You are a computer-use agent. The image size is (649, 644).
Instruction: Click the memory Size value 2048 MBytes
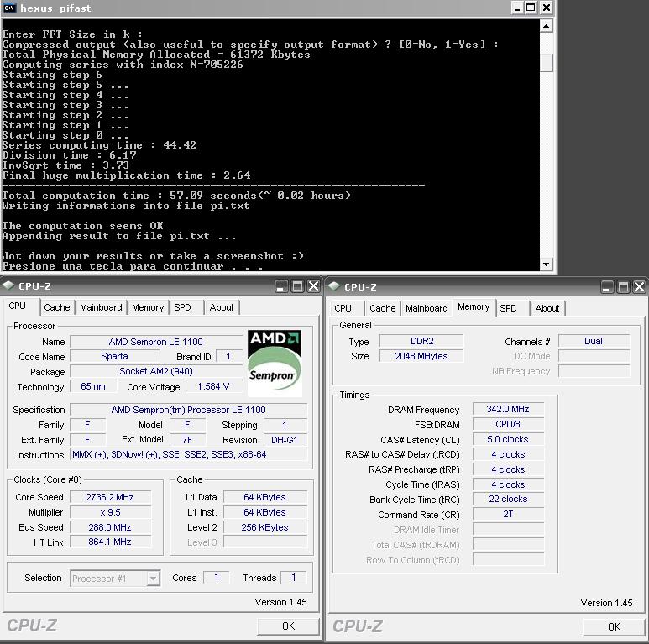(421, 356)
